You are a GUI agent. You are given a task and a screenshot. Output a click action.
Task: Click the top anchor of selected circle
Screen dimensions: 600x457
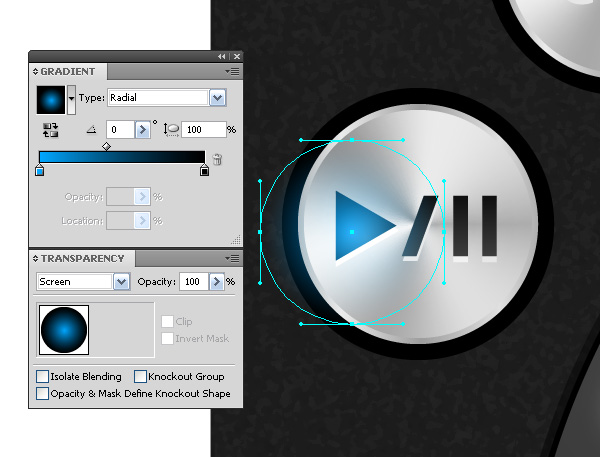pyautogui.click(x=352, y=140)
